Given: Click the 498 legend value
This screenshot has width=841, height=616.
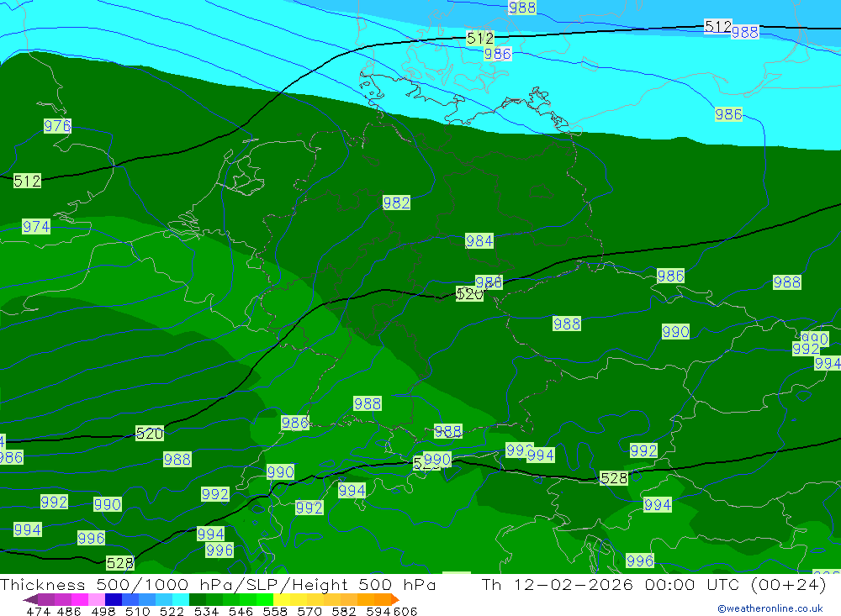Looking at the screenshot, I should (103, 611).
